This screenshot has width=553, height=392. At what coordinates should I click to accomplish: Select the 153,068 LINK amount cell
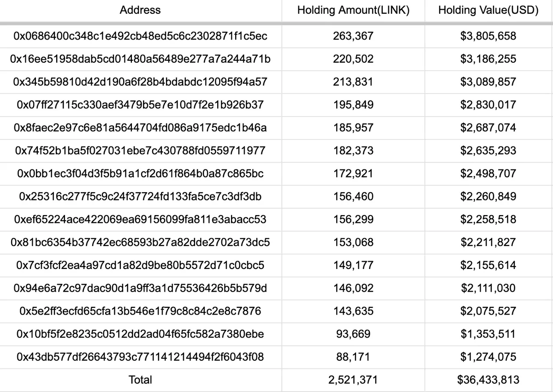353,242
